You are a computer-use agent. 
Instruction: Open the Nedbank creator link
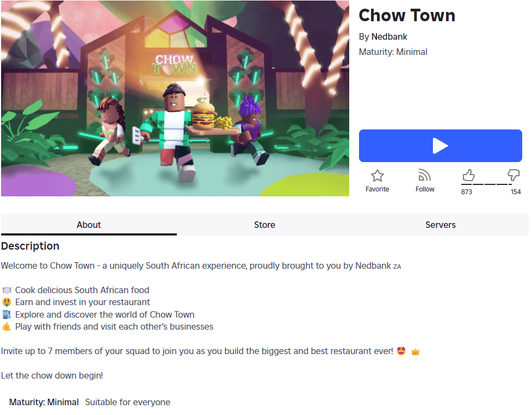389,36
